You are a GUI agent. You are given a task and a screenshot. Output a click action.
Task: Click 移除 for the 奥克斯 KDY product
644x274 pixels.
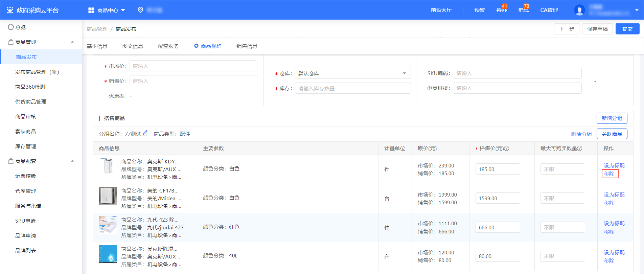pyautogui.click(x=609, y=174)
